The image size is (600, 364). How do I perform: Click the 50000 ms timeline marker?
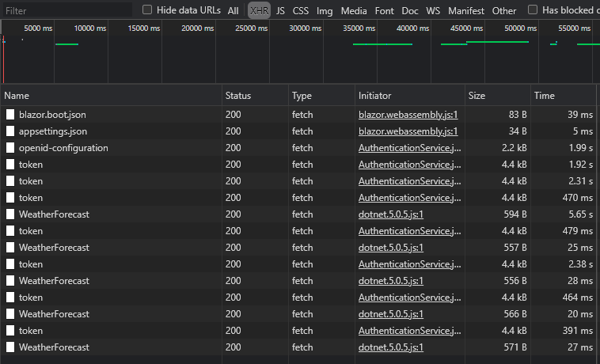[520, 28]
